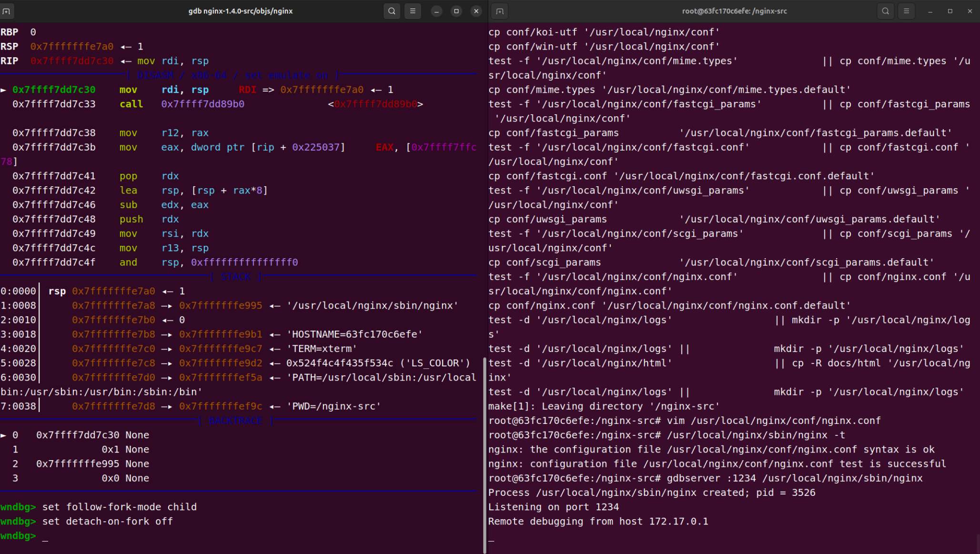Click the gdb terminal vertical scrollbar
Image resolution: width=980 pixels, height=554 pixels.
(485, 455)
